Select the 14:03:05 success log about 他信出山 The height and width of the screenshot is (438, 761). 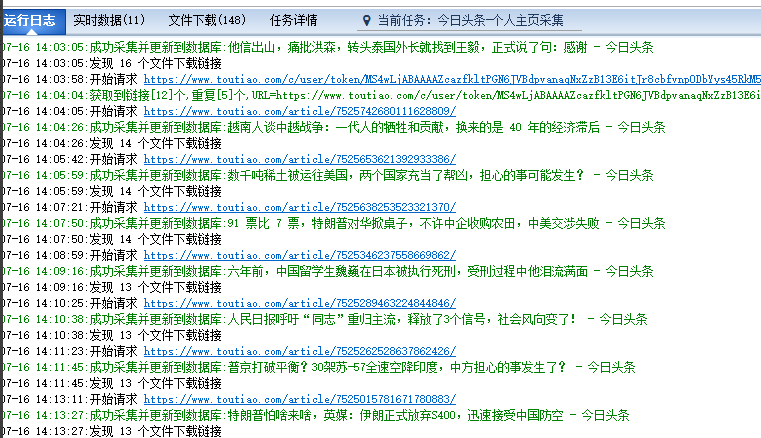pos(327,48)
